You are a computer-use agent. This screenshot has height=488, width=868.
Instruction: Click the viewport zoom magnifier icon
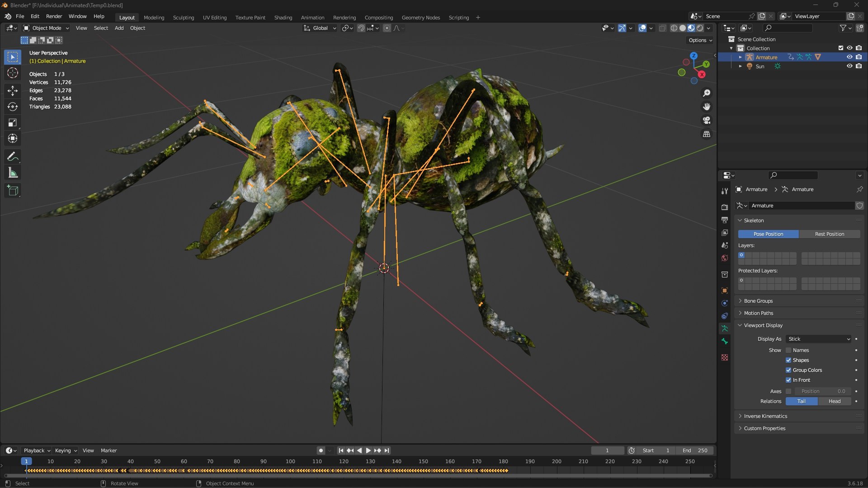707,93
